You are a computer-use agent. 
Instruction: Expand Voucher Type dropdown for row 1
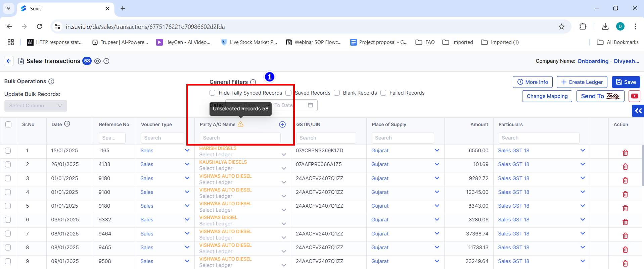tap(187, 150)
